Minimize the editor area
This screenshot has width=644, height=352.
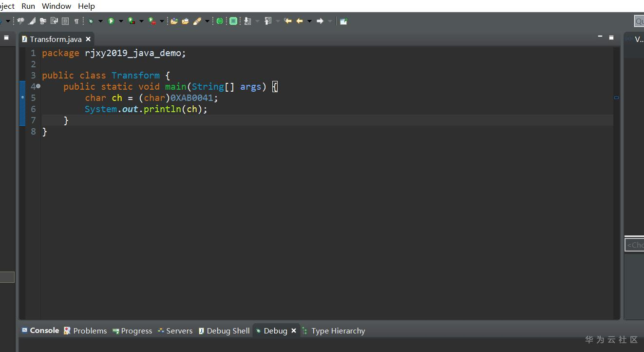[x=600, y=37]
